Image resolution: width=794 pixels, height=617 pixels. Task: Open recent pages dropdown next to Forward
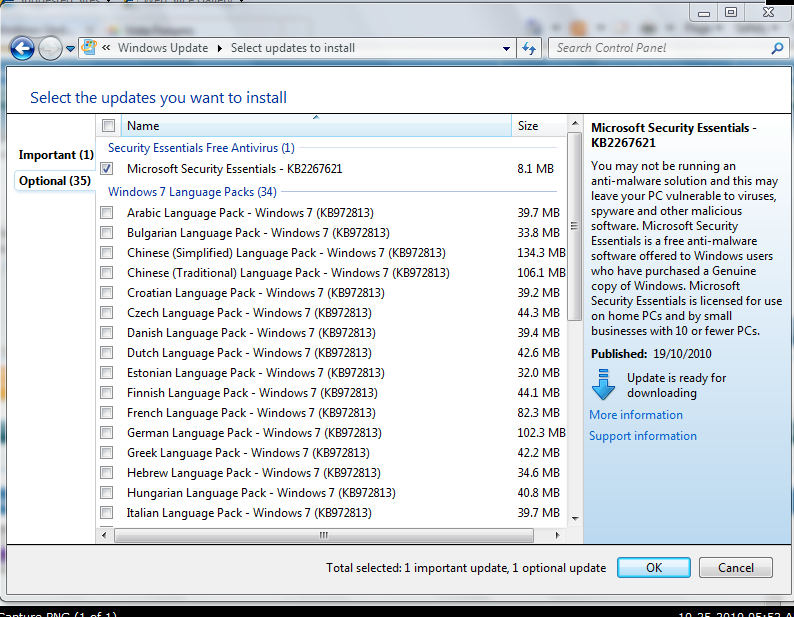[70, 49]
